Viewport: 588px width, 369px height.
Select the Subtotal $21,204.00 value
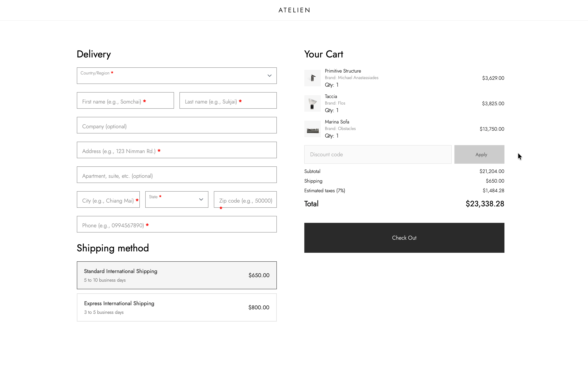492,171
